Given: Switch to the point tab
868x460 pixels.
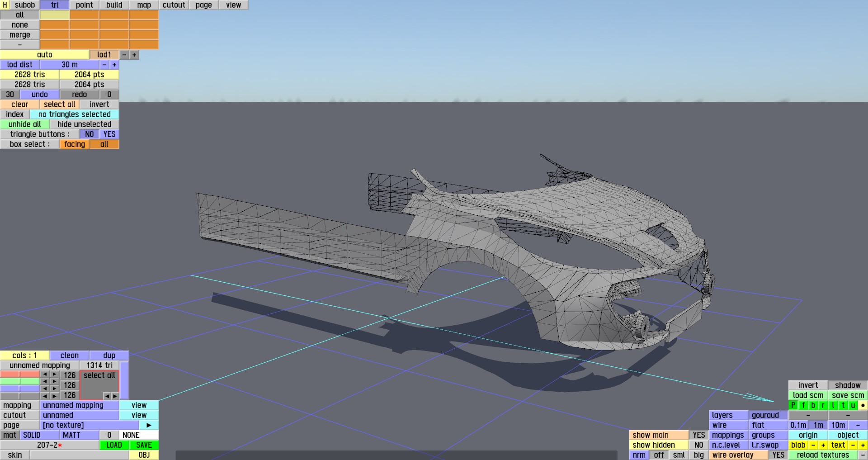Looking at the screenshot, I should [85, 5].
